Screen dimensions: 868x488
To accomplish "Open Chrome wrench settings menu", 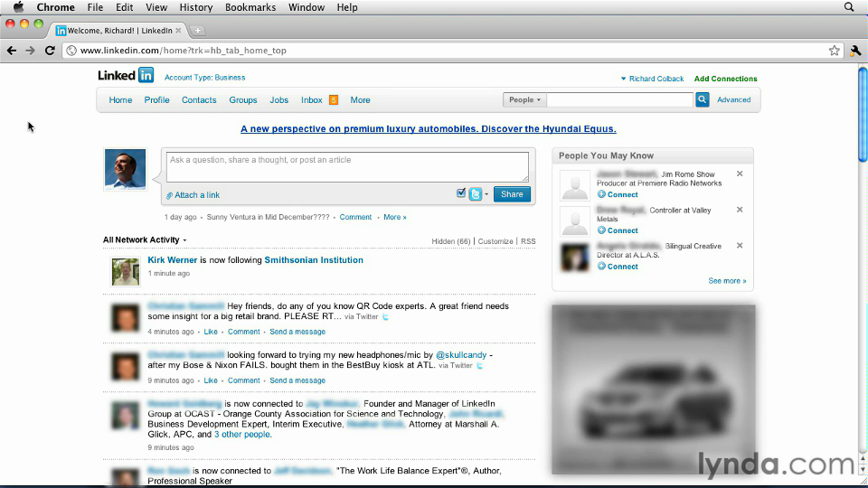I will (855, 51).
